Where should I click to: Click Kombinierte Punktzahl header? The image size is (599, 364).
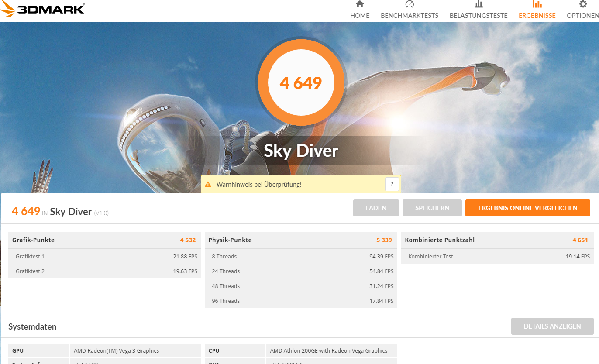pyautogui.click(x=440, y=240)
